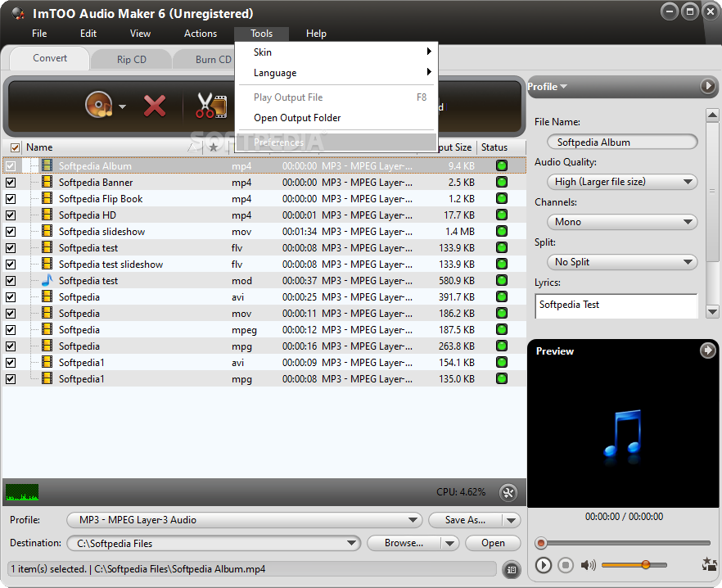Toggle the select-all checkbox in Name header
The width and height of the screenshot is (722, 588).
(16, 147)
